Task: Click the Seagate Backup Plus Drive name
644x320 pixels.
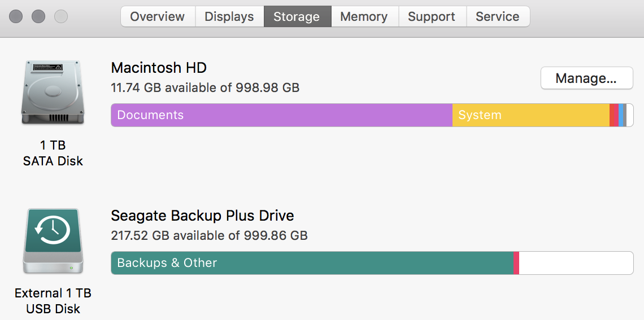Action: point(202,216)
